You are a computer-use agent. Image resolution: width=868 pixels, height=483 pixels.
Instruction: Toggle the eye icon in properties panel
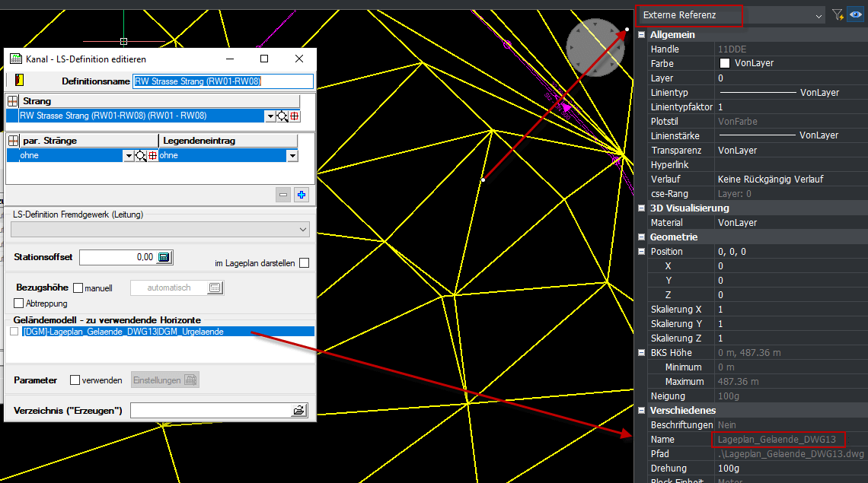(x=856, y=14)
